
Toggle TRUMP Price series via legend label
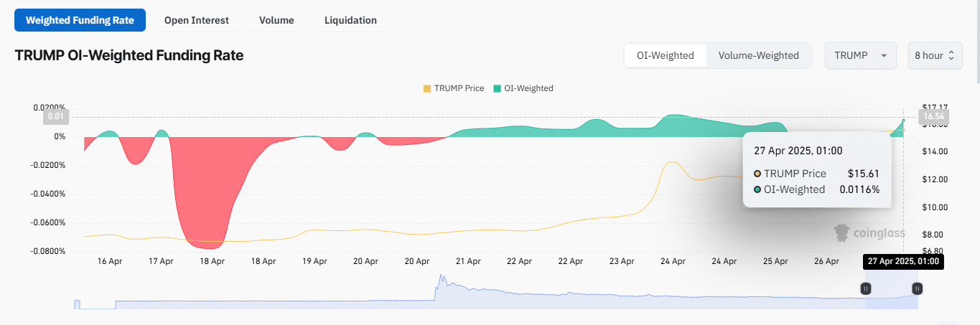click(459, 88)
